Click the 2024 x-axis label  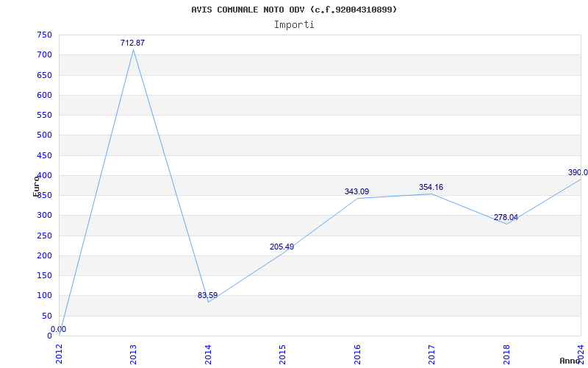[x=580, y=354]
